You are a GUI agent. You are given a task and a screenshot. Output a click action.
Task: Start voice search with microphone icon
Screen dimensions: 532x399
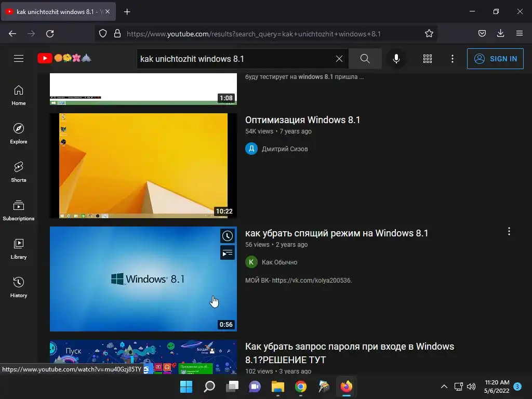coord(396,59)
